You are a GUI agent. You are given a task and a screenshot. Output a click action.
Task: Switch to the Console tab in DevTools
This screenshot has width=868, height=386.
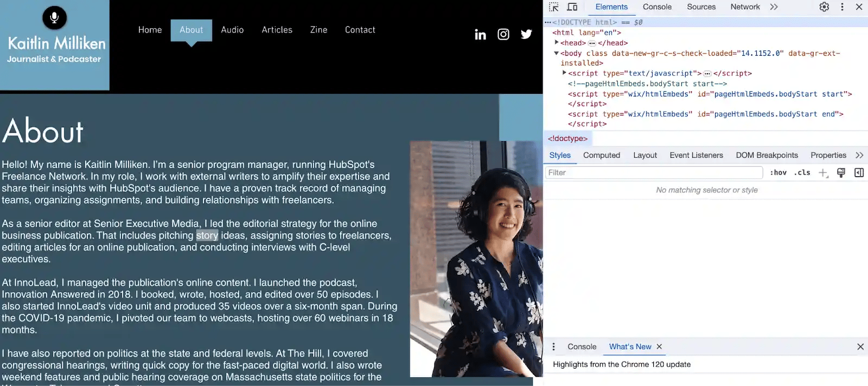click(x=657, y=7)
